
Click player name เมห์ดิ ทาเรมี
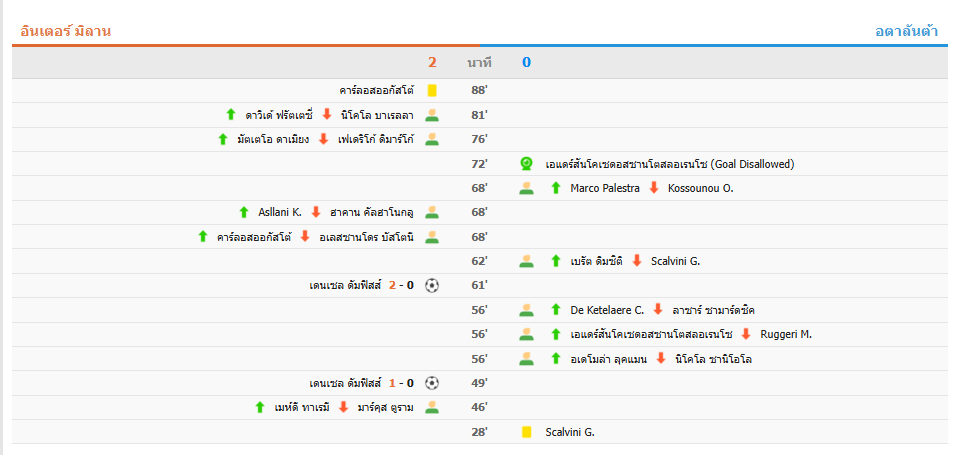[302, 408]
